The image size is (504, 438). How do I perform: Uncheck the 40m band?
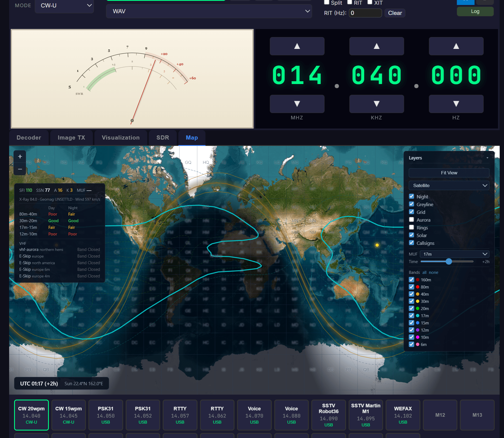point(411,294)
